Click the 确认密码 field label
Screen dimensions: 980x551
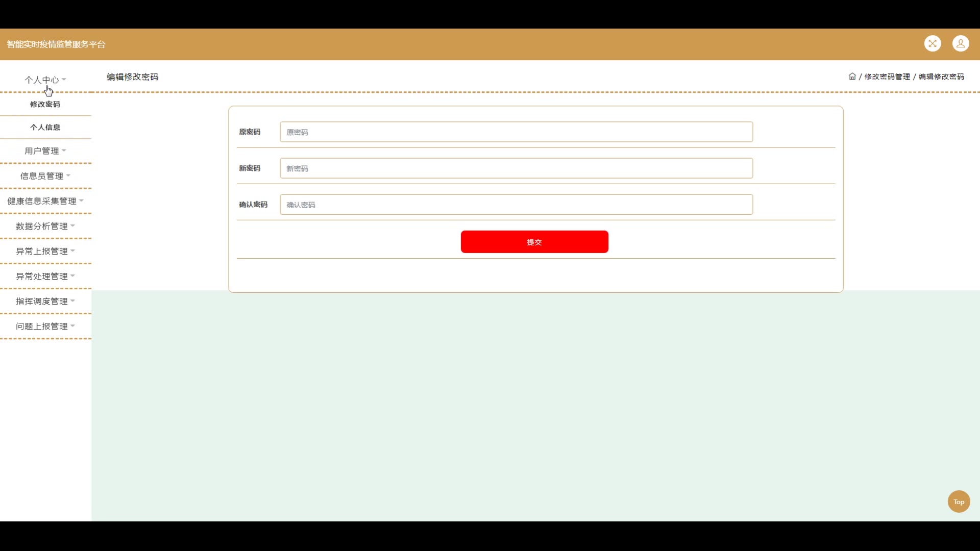(253, 205)
